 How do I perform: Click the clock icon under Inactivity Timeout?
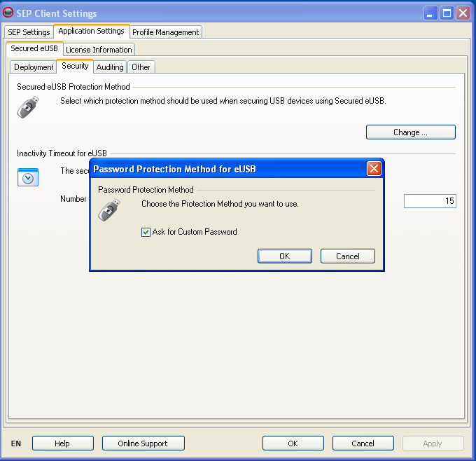coord(28,177)
